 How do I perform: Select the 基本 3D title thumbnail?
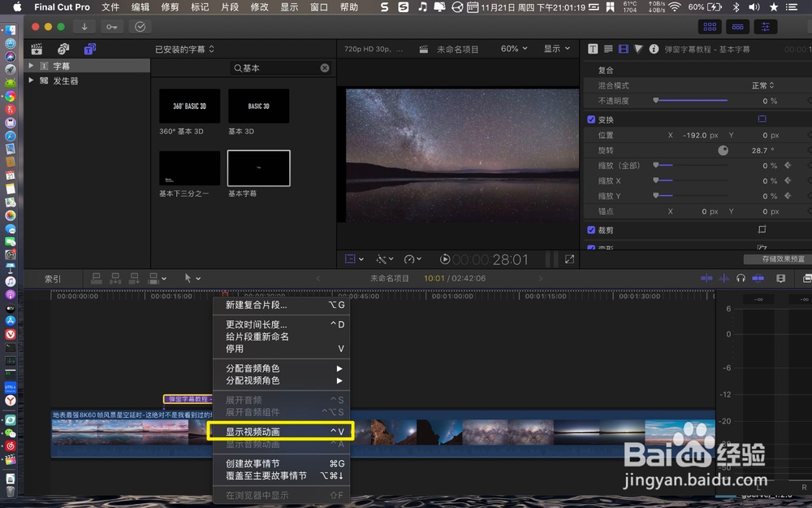click(x=258, y=106)
